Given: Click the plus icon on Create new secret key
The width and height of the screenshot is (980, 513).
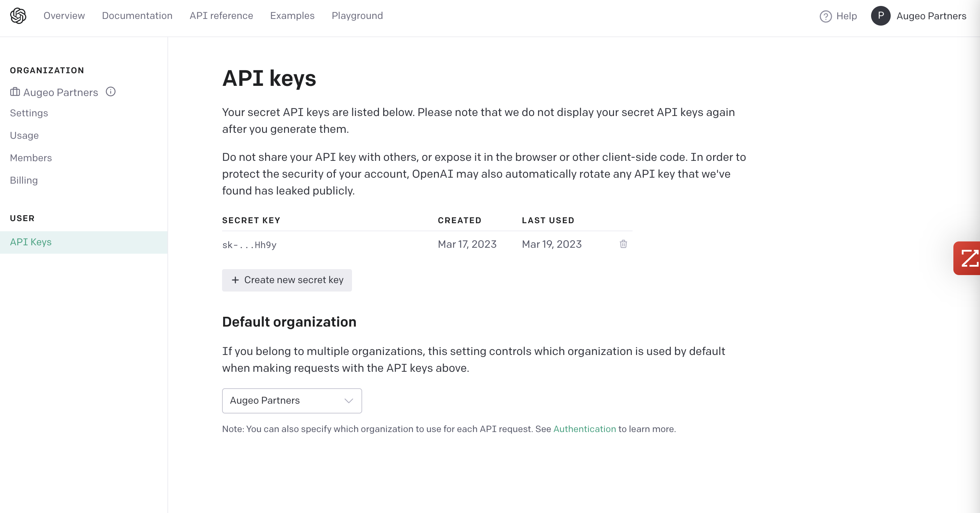Looking at the screenshot, I should [x=236, y=280].
